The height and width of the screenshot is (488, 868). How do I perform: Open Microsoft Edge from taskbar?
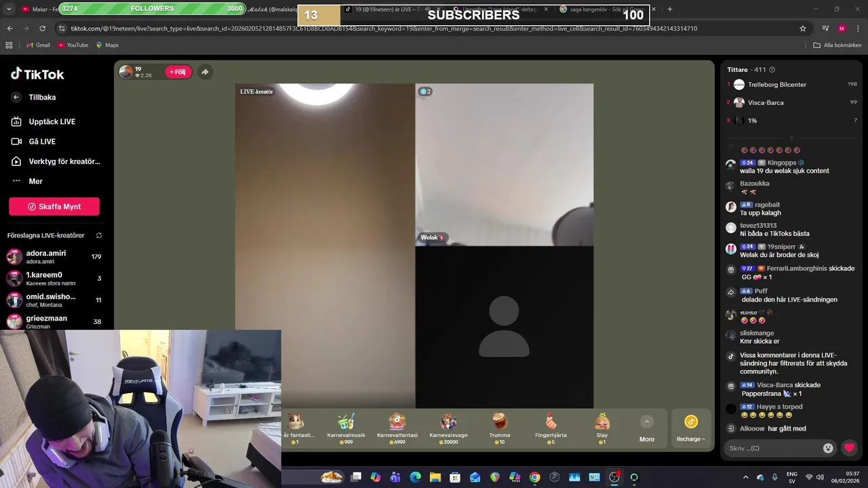[415, 477]
